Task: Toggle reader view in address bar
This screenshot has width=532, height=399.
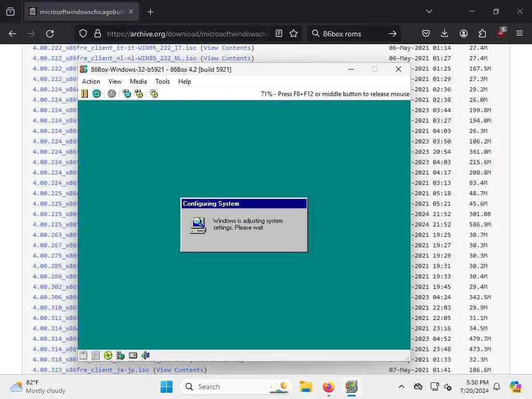Action: pos(279,33)
